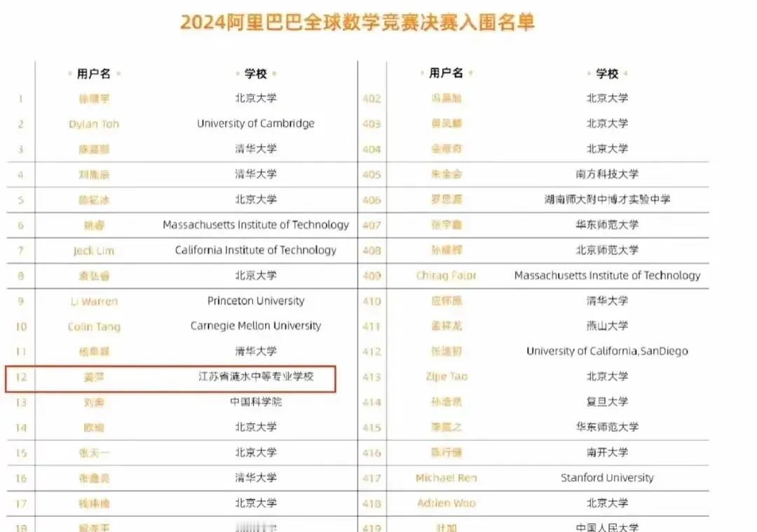Select 北京师范大学 in row 408
The image size is (757, 532).
[x=607, y=250]
